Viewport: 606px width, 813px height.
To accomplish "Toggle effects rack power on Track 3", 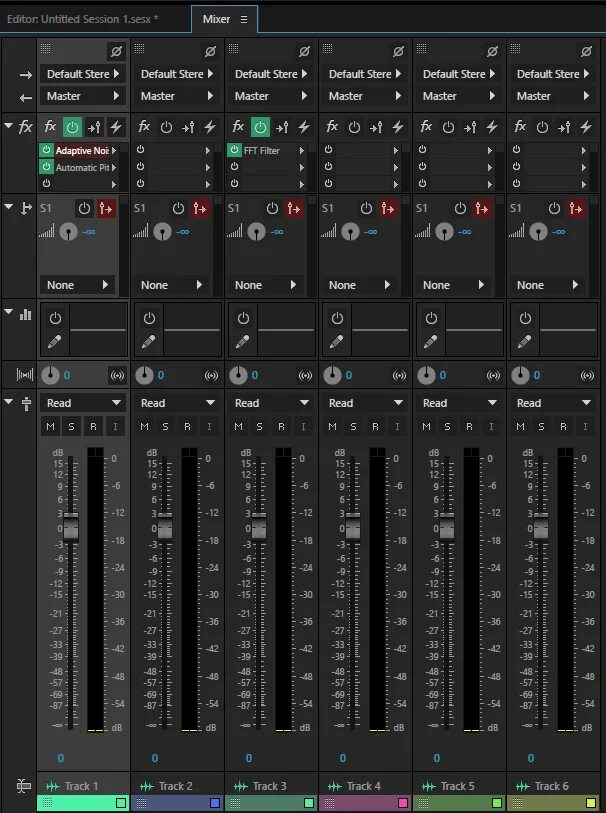I will 260,127.
